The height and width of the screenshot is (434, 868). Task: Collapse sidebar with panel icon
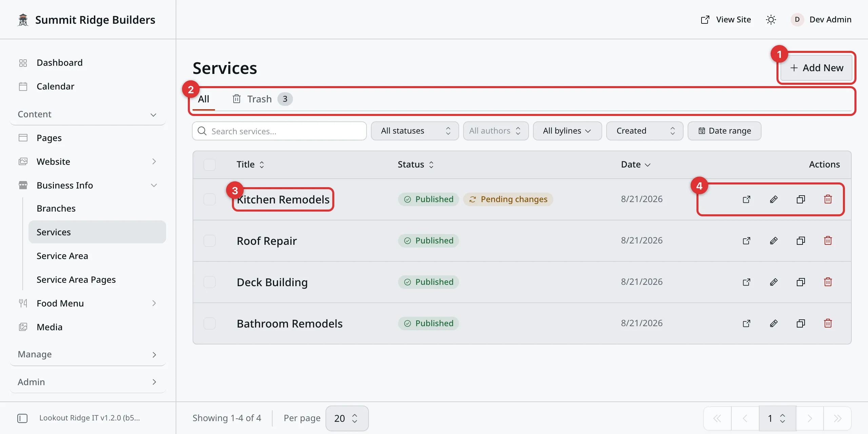(22, 418)
